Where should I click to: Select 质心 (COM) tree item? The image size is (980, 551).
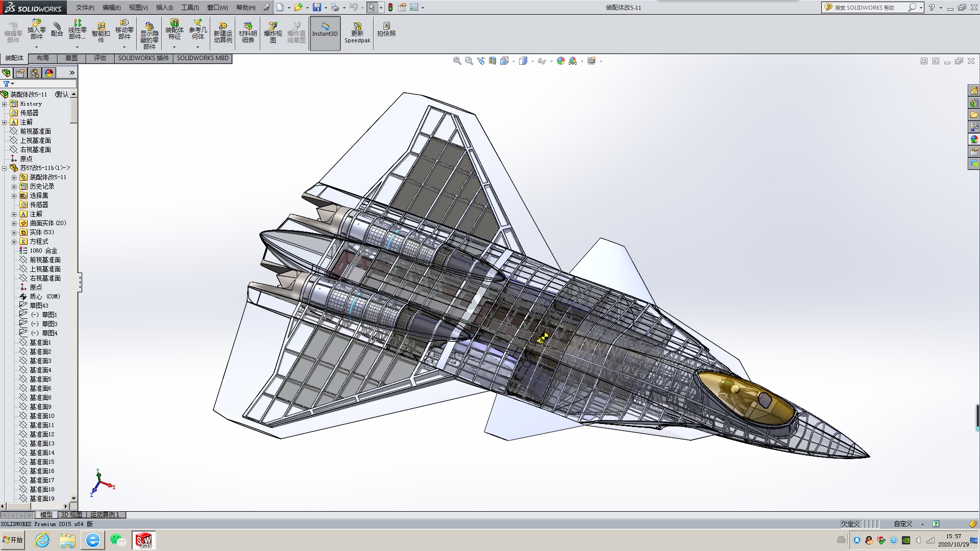40,297
